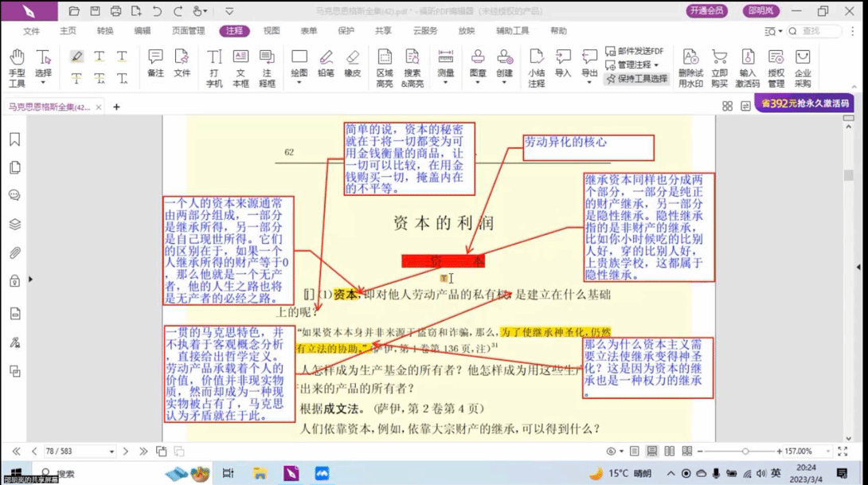Choose the 打字机 typewriter tool

(x=214, y=67)
